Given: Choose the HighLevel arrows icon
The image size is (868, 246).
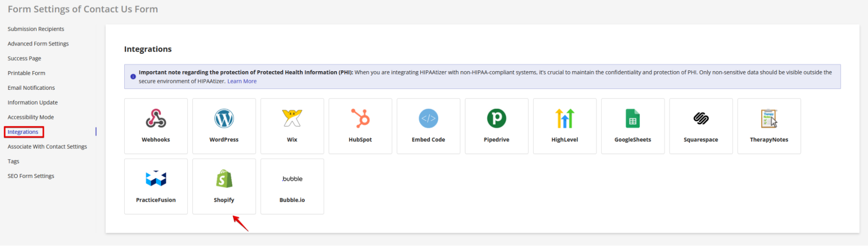Looking at the screenshot, I should click(x=565, y=118).
